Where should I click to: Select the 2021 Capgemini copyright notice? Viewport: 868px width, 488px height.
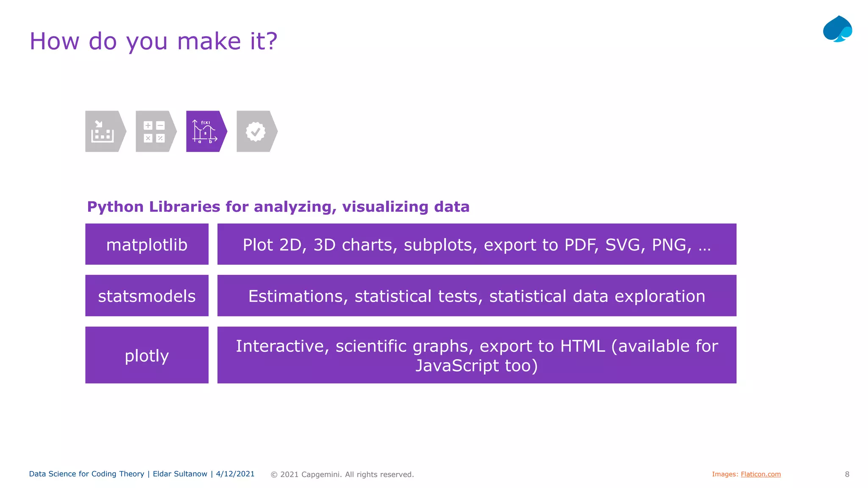pyautogui.click(x=342, y=474)
